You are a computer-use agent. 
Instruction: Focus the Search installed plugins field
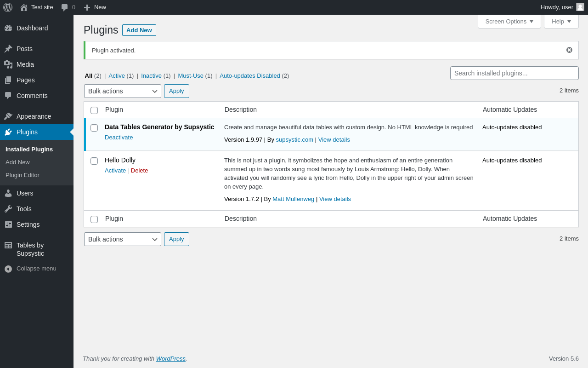pos(514,73)
